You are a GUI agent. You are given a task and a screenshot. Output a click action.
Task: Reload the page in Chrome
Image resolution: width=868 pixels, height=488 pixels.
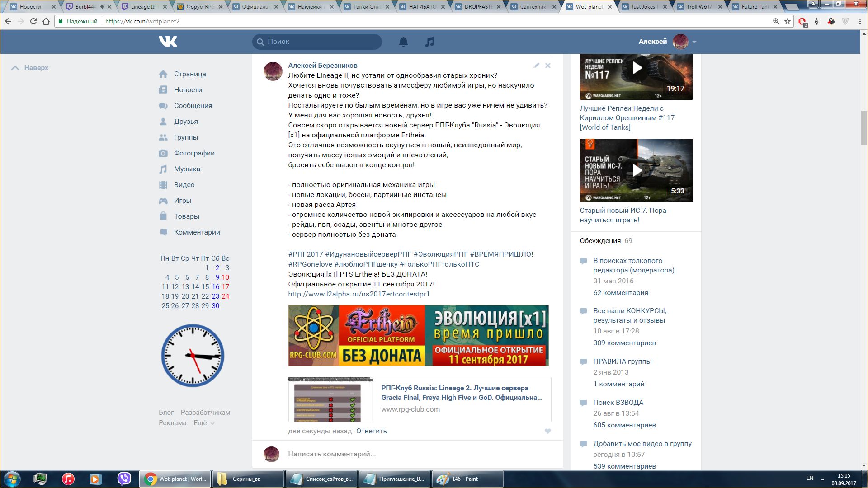(33, 21)
